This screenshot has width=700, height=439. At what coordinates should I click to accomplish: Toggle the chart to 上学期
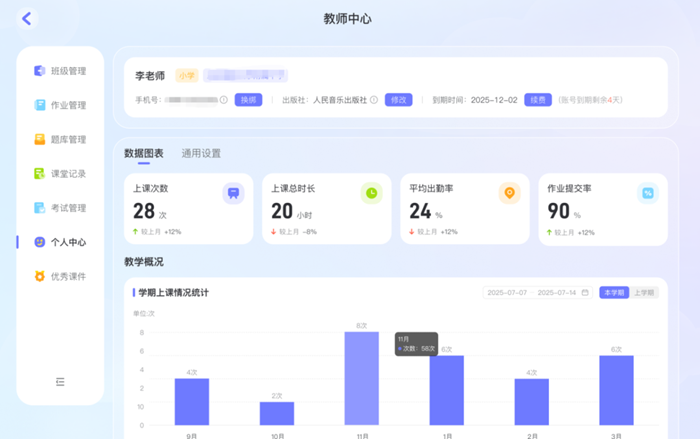coord(643,292)
